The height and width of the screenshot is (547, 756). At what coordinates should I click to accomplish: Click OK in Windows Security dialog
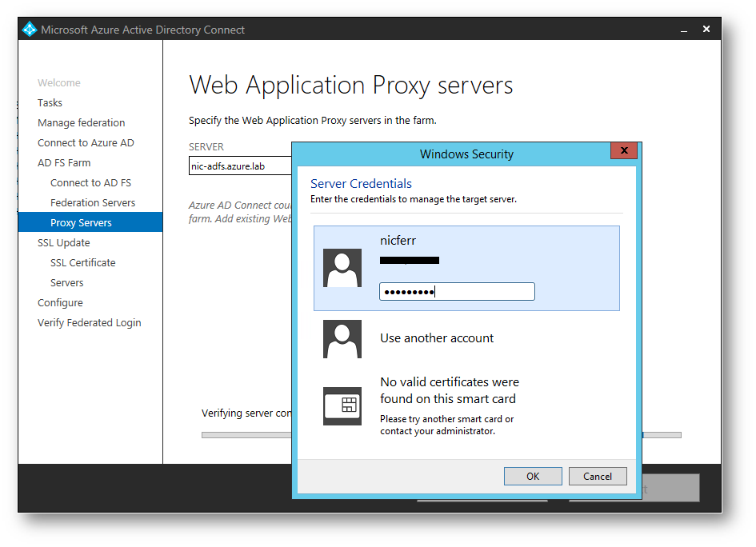[533, 476]
